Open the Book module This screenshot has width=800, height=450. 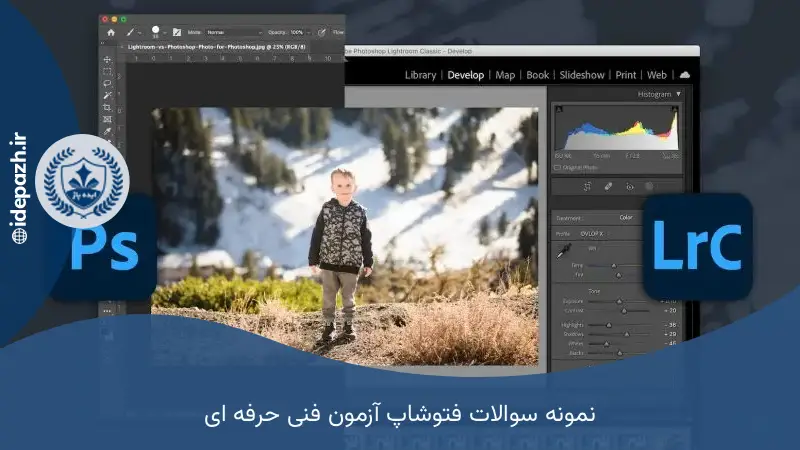pos(538,75)
